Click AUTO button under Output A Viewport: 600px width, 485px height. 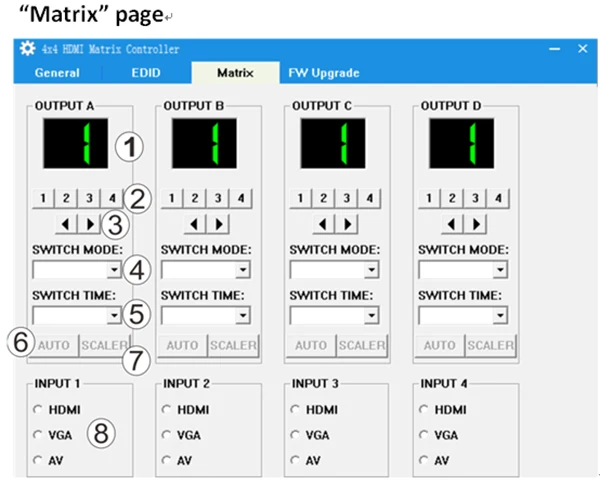[54, 345]
